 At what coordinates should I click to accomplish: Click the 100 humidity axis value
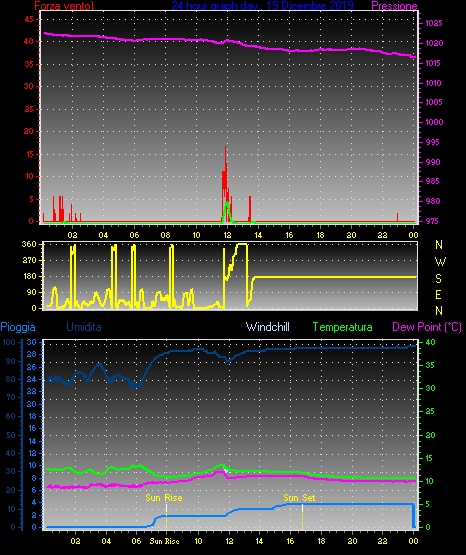[x=9, y=342]
